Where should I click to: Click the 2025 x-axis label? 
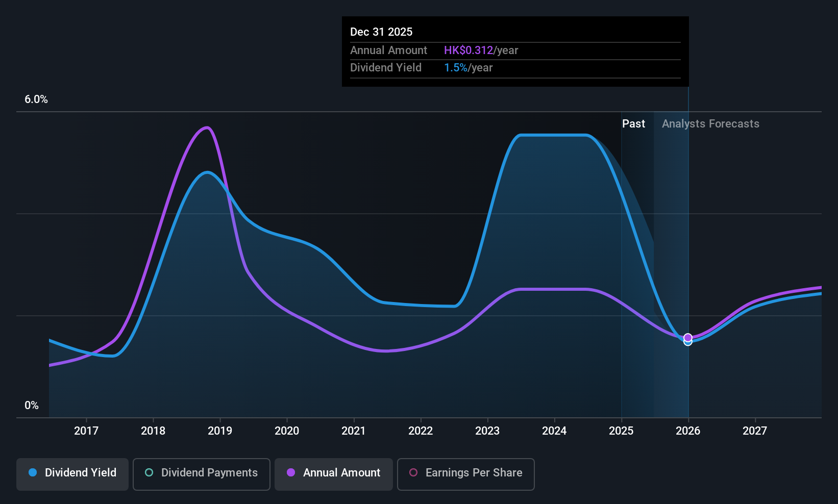621,431
